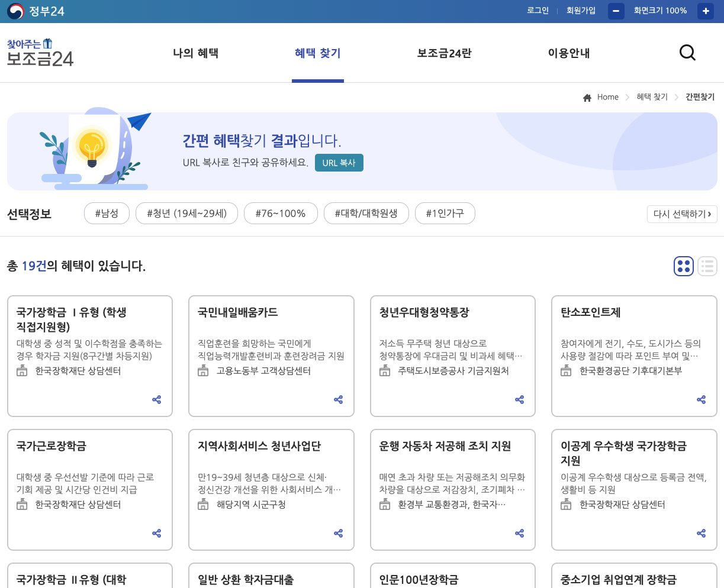Switch to list view
The height and width of the screenshot is (588, 724).
707,266
